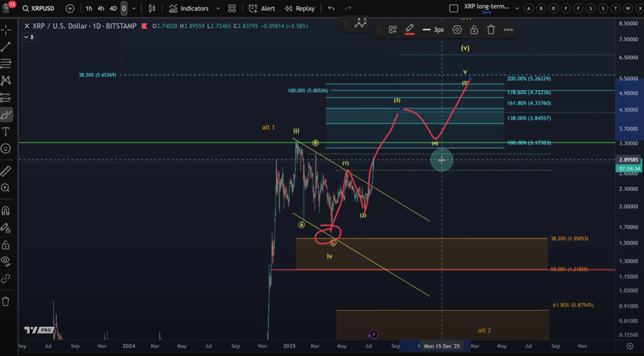Remove drawings with sidebar trash icon
This screenshot has width=644, height=356.
pyautogui.click(x=6, y=301)
